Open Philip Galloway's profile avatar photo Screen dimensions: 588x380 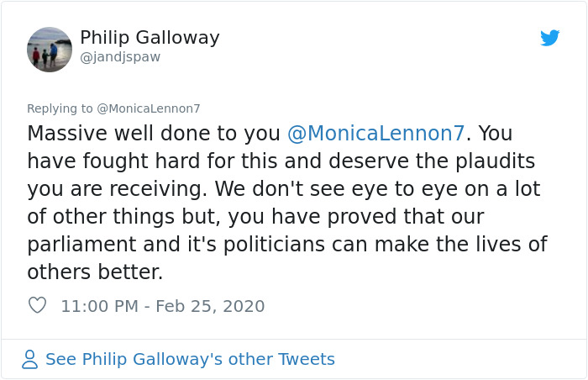(50, 50)
